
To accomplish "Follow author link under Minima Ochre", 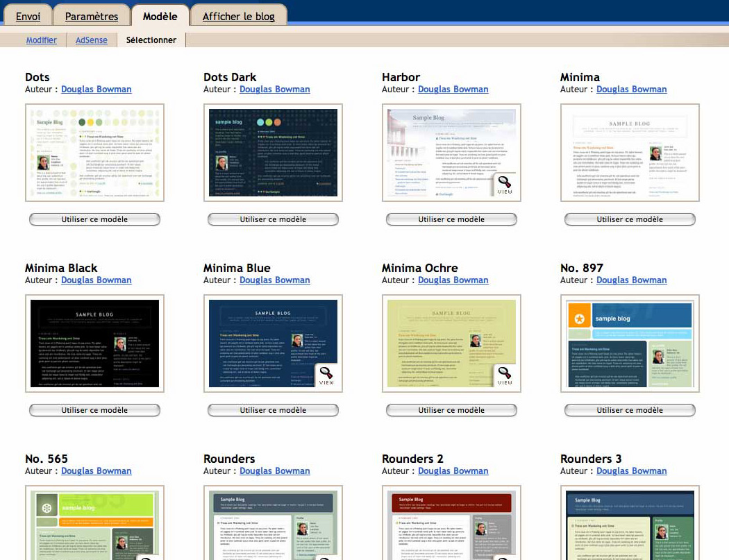I will pyautogui.click(x=453, y=280).
